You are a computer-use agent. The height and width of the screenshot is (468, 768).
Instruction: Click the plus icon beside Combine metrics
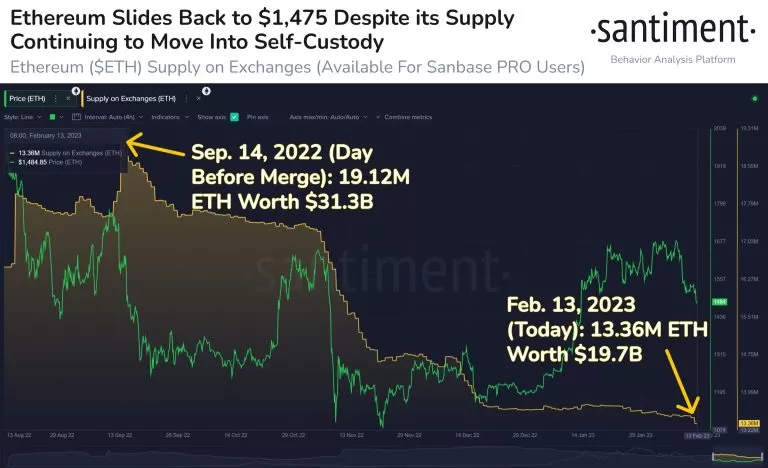coord(378,117)
